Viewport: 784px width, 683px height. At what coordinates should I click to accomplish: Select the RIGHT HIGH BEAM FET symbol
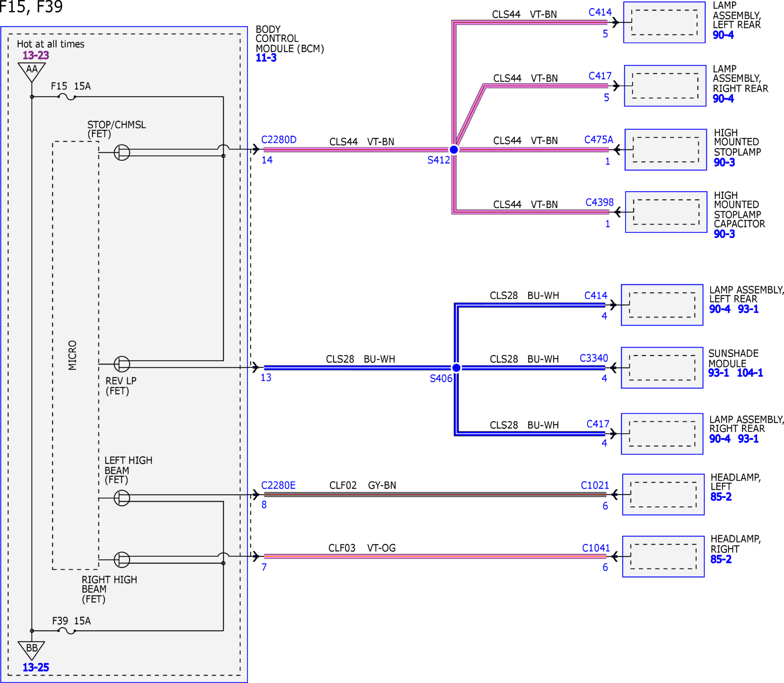point(122,559)
